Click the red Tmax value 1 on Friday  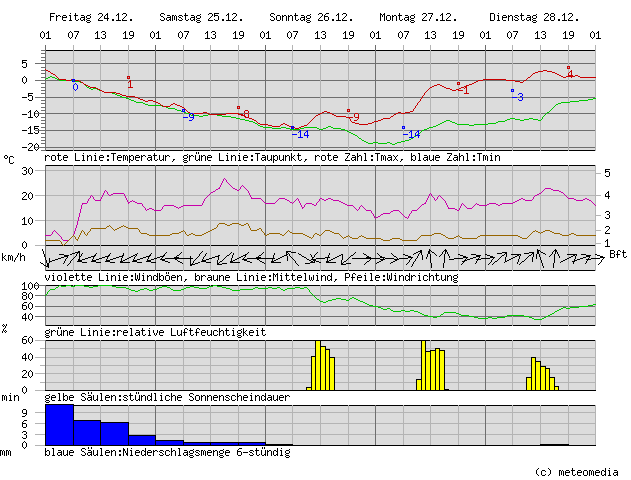click(130, 84)
